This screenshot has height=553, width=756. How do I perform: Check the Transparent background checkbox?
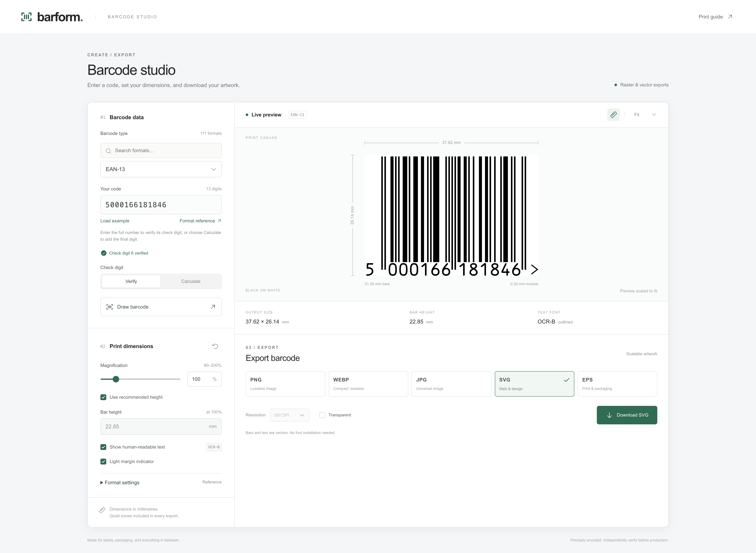click(322, 415)
